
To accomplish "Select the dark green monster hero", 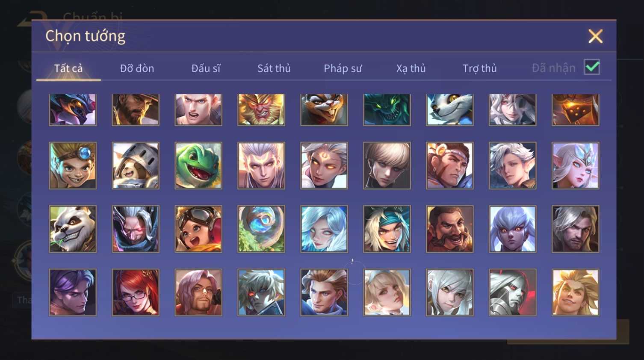I will pos(387,109).
